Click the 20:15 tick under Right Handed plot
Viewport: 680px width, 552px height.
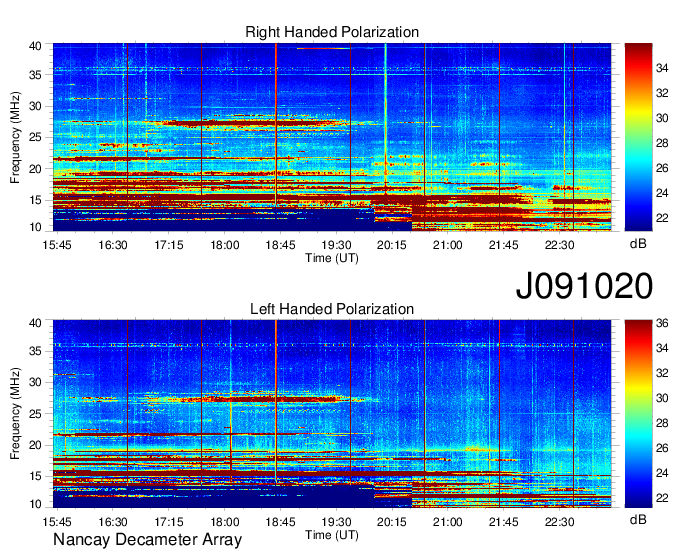[x=392, y=245]
